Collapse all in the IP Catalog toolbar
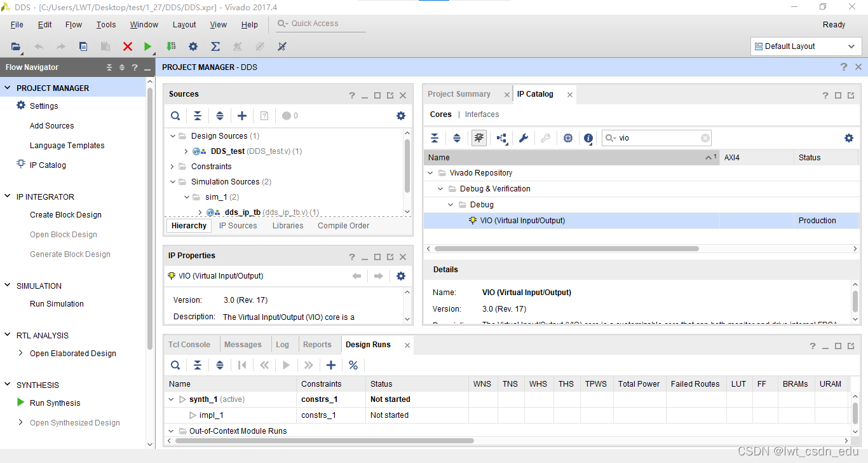868x463 pixels. click(435, 138)
